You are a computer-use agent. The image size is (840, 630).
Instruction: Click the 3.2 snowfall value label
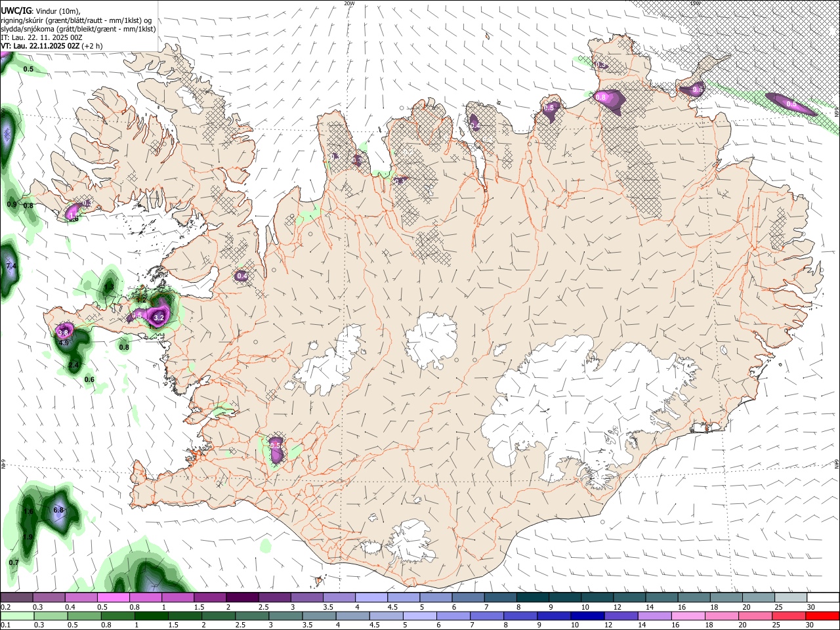pos(158,318)
